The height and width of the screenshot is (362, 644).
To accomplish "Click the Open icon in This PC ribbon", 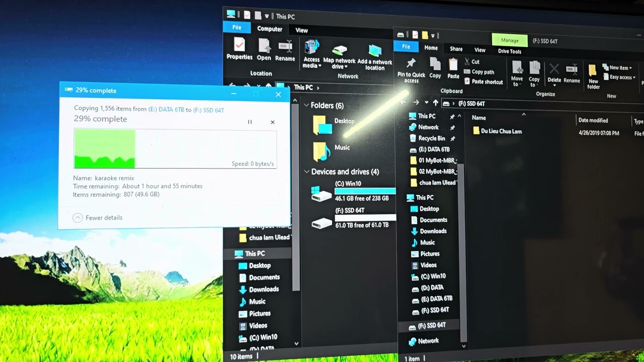I will [264, 50].
